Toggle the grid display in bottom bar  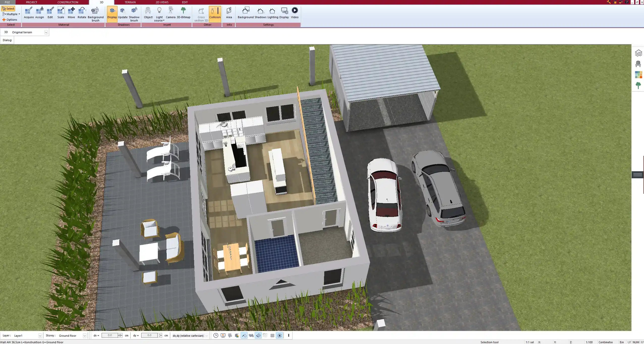[272, 335]
